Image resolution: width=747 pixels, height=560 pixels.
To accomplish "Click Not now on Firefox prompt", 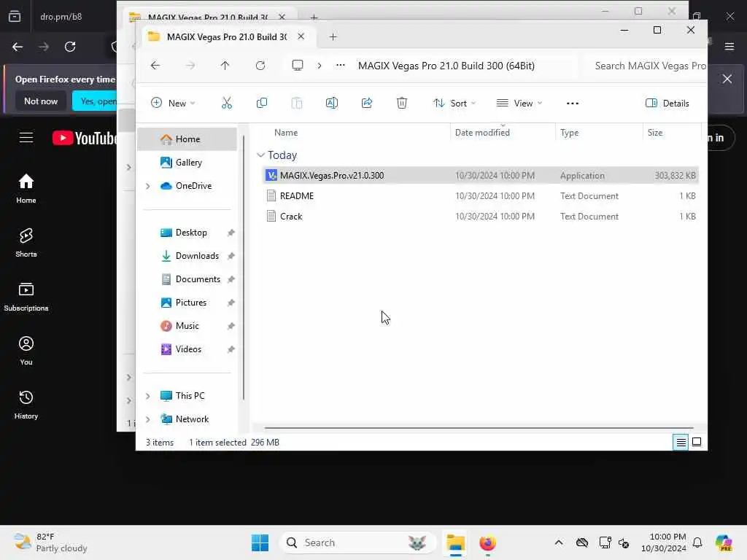I will pyautogui.click(x=41, y=101).
